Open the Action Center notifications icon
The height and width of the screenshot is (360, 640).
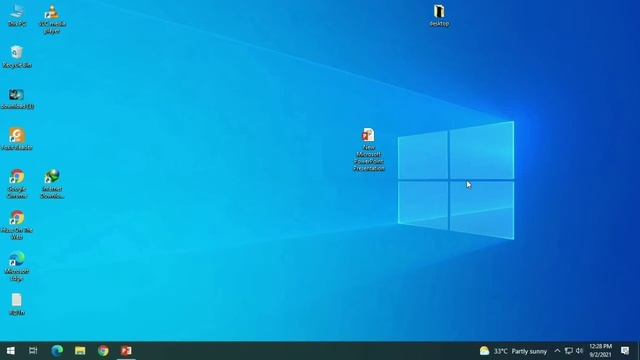(625, 351)
